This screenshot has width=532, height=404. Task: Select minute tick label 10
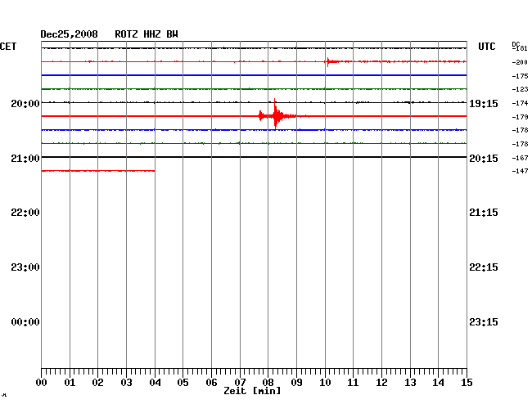pyautogui.click(x=325, y=383)
